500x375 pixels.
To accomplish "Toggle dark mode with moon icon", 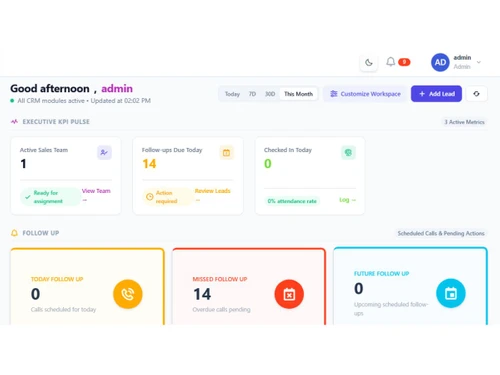I will [369, 62].
